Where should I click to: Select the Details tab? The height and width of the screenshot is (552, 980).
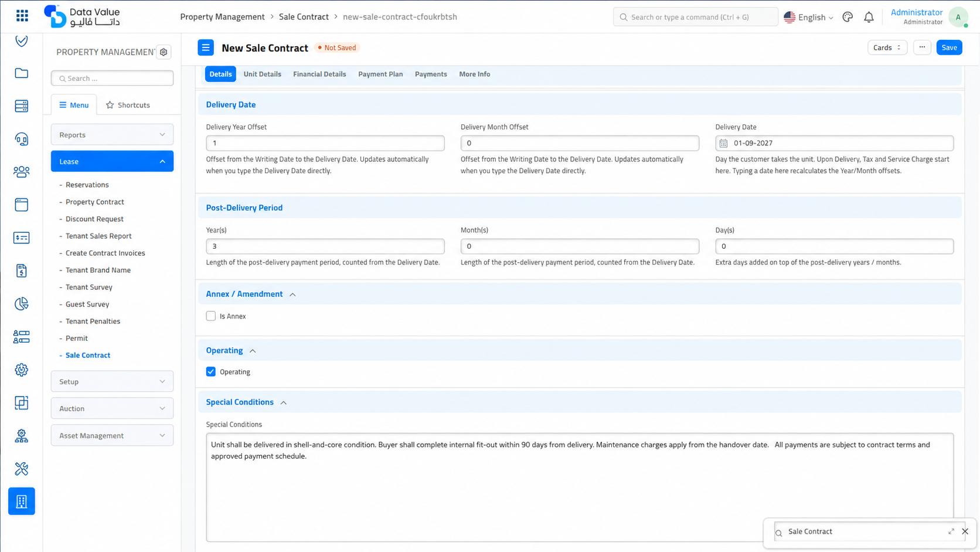[220, 74]
